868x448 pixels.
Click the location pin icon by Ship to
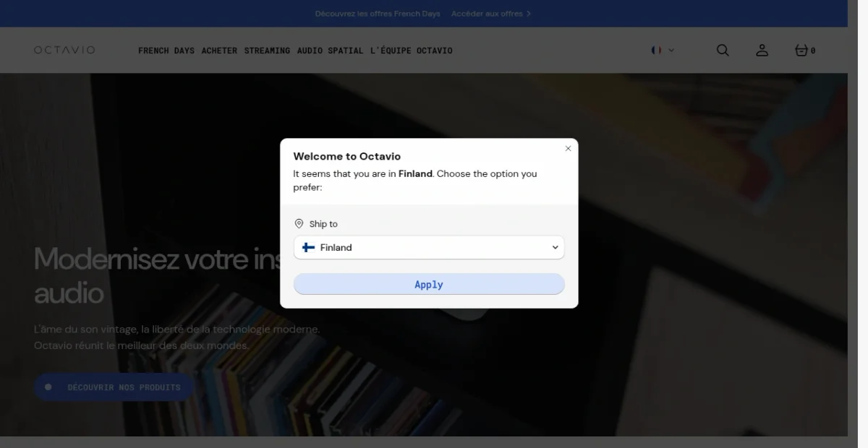[299, 224]
